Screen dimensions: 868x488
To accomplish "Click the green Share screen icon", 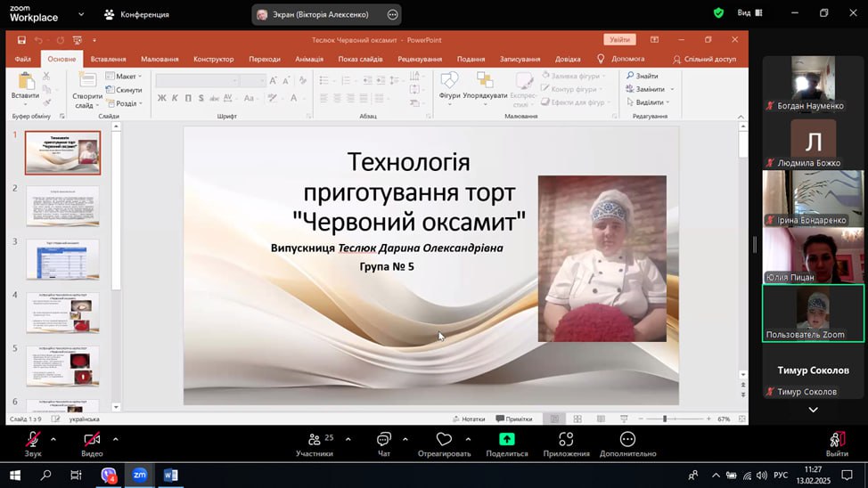I will 506,440.
